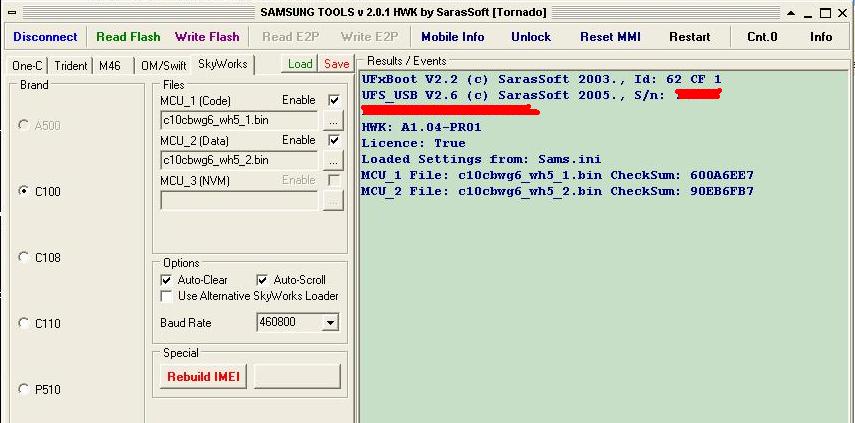Toggle the MCU_1 (Code) Enable checkbox
The height and width of the screenshot is (423, 855).
[x=334, y=100]
